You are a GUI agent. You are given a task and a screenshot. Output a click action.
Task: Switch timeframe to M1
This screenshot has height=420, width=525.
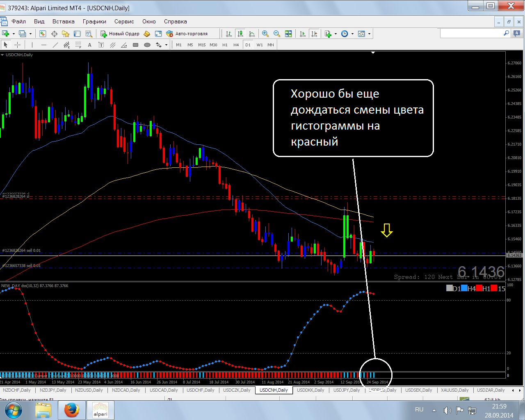coord(179,45)
